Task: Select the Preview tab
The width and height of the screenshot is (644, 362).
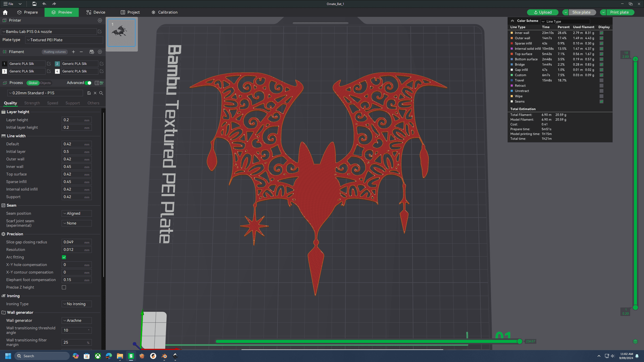Action: (x=62, y=12)
